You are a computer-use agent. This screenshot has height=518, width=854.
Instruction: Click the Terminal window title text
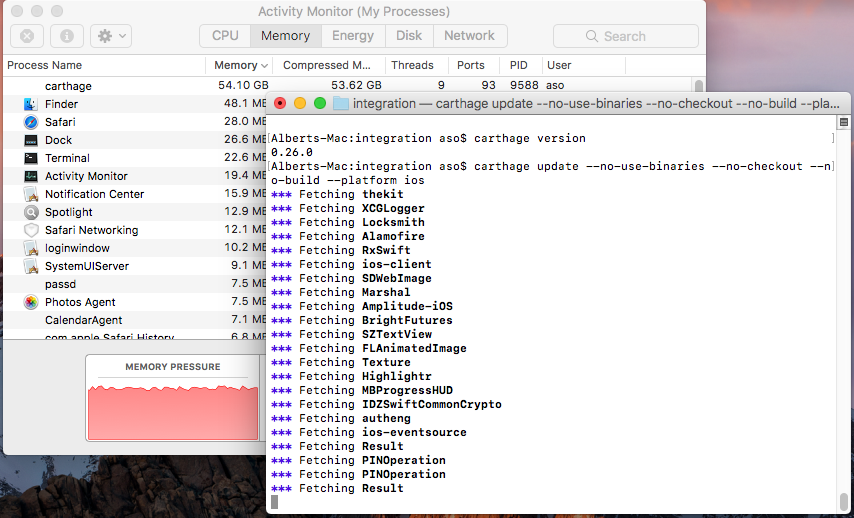596,103
